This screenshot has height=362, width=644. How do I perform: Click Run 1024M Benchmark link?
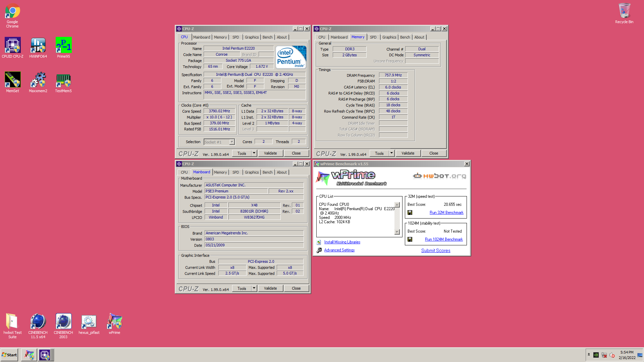point(444,239)
